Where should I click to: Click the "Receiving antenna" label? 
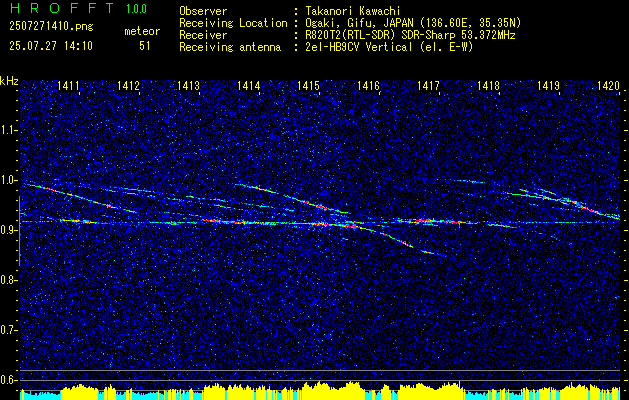pos(230,47)
